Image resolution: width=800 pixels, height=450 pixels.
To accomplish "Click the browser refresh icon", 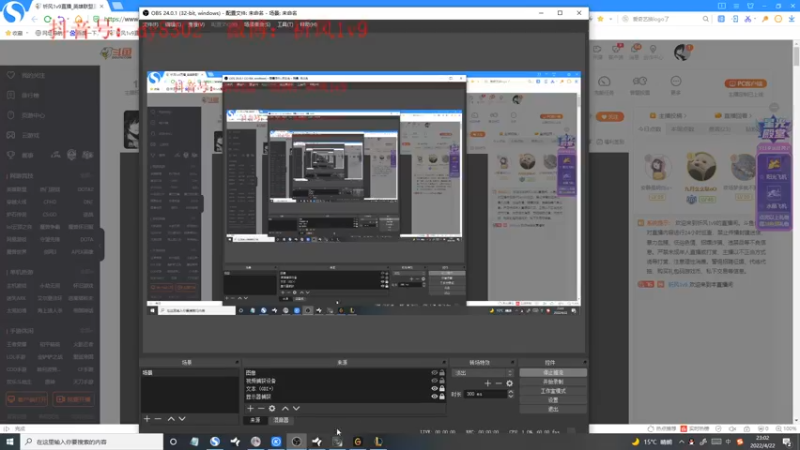I will coord(47,19).
